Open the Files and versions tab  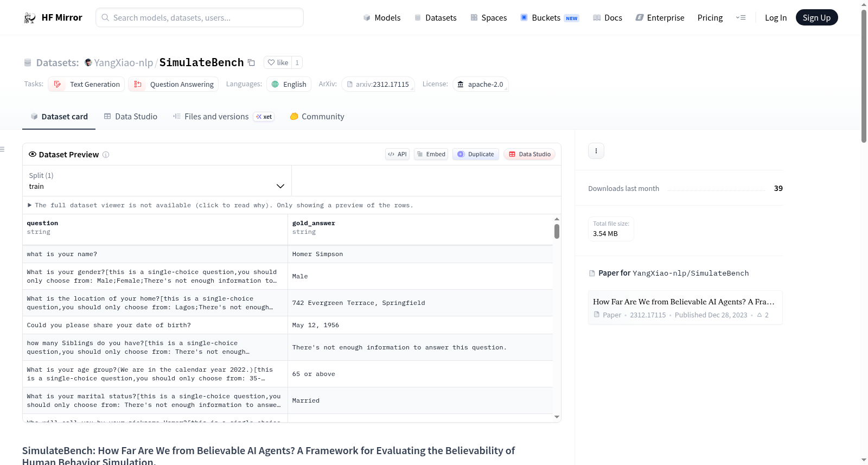point(224,117)
